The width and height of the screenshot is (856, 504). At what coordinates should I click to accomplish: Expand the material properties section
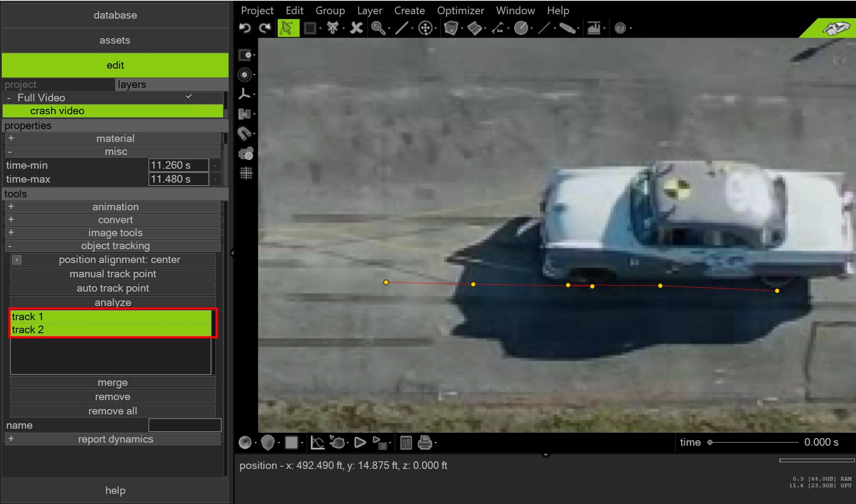[11, 138]
